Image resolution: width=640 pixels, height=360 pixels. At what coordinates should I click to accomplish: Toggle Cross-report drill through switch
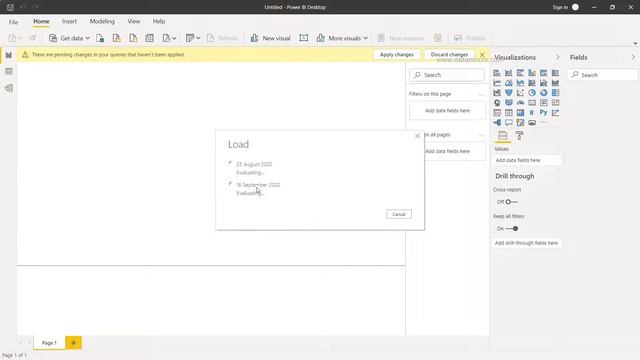[511, 202]
